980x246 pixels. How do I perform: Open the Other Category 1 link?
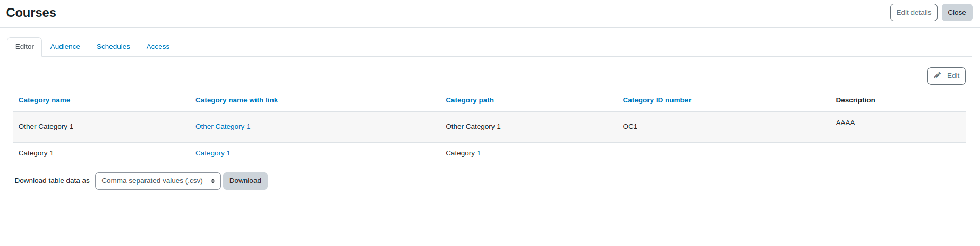pyautogui.click(x=223, y=127)
